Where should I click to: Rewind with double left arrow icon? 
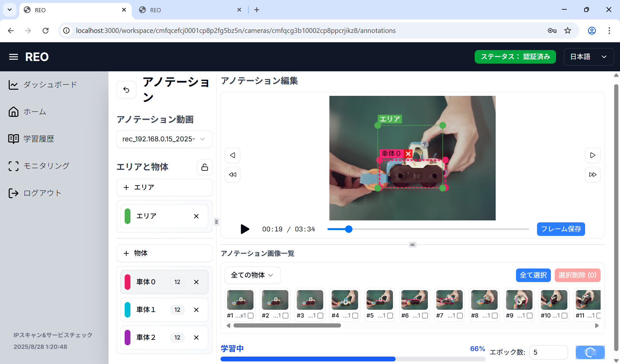(232, 175)
